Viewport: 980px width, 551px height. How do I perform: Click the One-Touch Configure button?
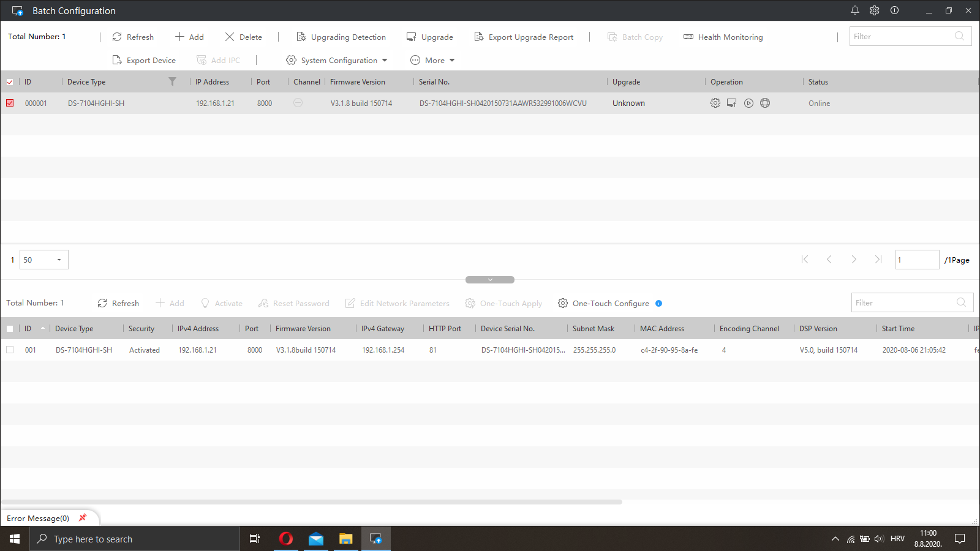pos(603,303)
